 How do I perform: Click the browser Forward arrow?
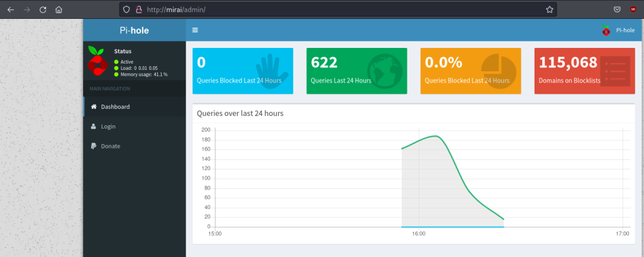(27, 9)
